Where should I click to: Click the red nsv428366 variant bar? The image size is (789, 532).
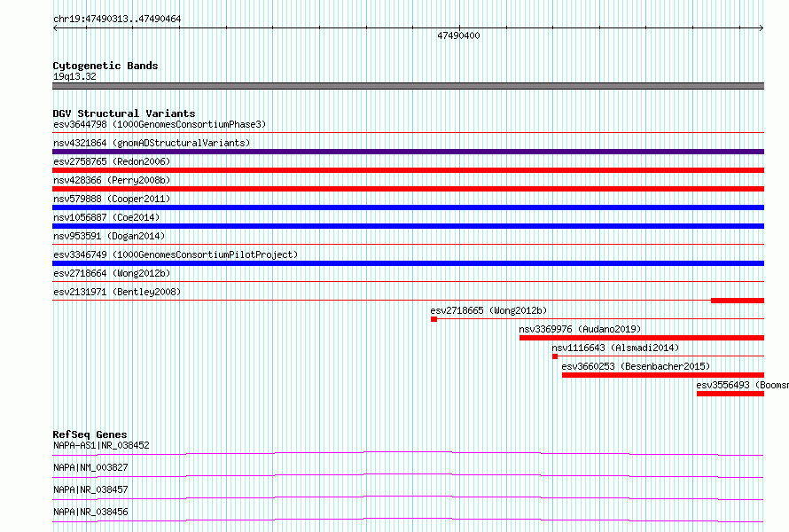click(408, 189)
